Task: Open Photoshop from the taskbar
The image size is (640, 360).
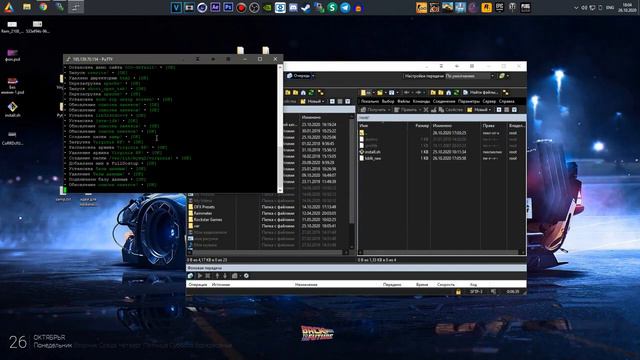Action: tap(228, 7)
